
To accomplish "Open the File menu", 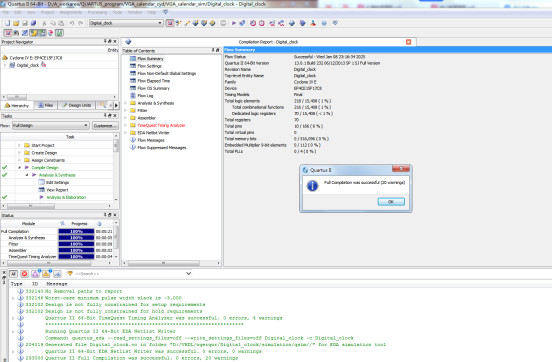I will pyautogui.click(x=6, y=12).
